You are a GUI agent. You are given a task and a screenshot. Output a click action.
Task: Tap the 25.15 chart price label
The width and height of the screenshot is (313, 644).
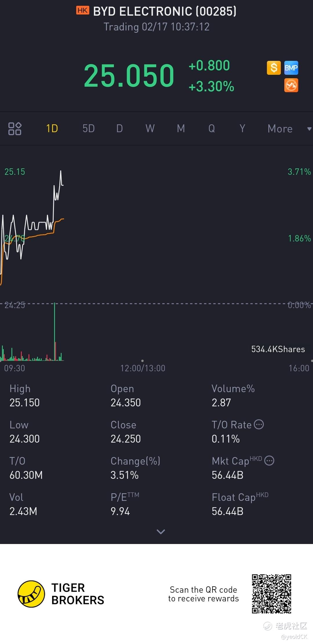pos(15,172)
